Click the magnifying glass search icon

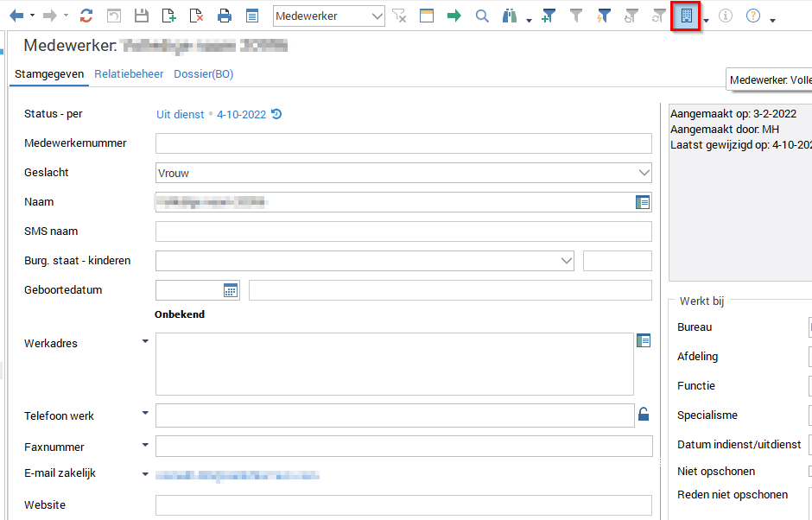coord(482,16)
